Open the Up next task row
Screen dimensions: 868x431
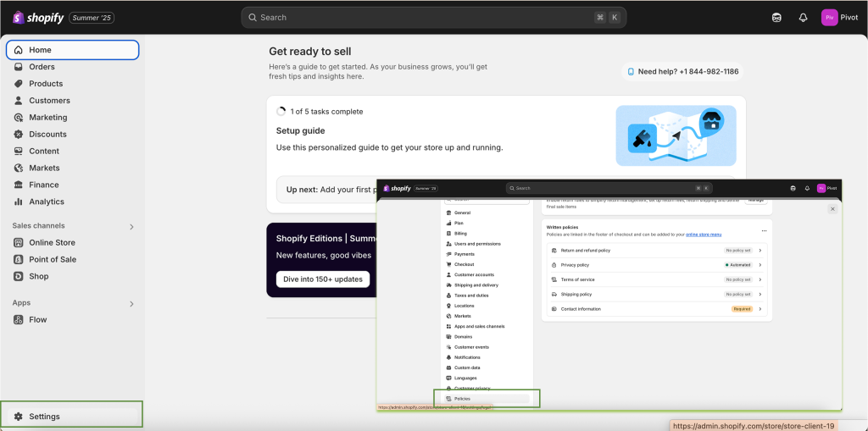(x=506, y=190)
